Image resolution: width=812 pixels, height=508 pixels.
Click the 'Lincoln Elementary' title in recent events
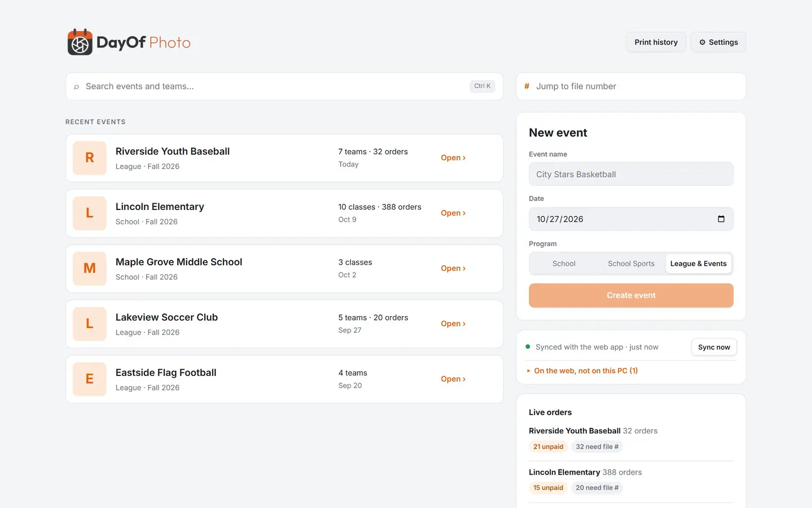(x=160, y=207)
